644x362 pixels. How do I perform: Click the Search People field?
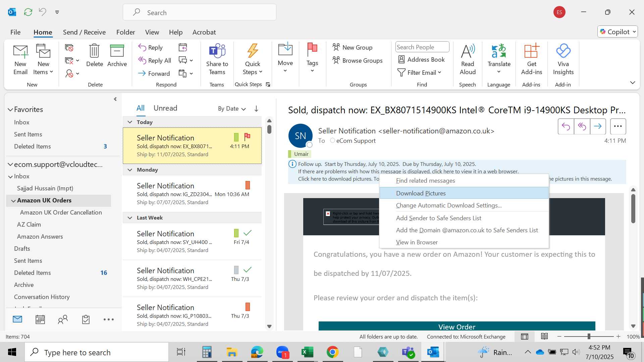tap(422, 47)
